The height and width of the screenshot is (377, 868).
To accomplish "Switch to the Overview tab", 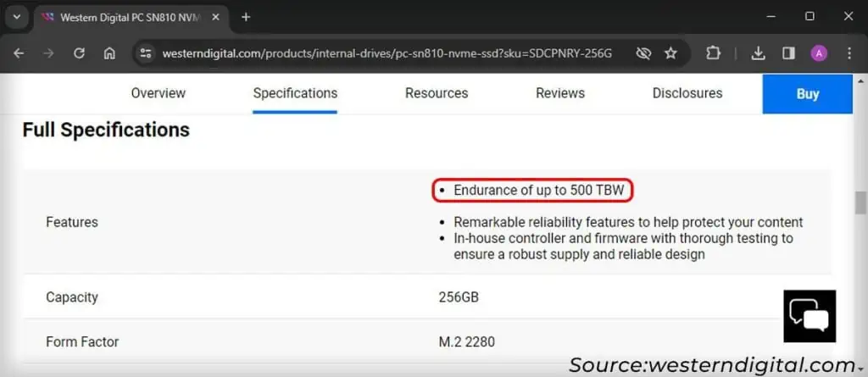I will tap(159, 93).
